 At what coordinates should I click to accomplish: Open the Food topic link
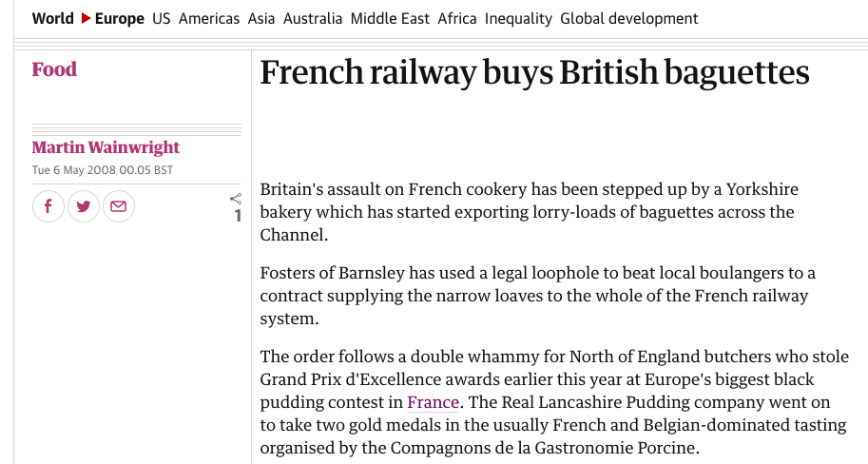54,69
